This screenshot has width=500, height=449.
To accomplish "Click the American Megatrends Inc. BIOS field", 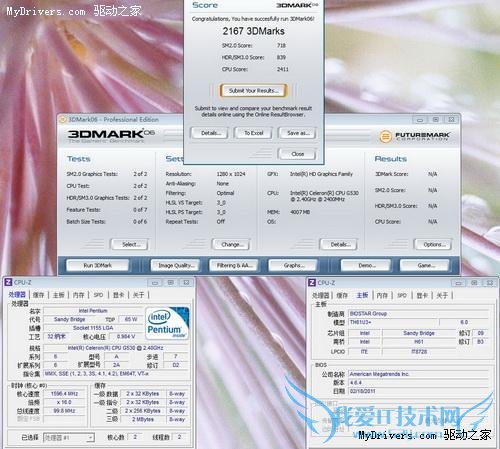I will pyautogui.click(x=419, y=374).
